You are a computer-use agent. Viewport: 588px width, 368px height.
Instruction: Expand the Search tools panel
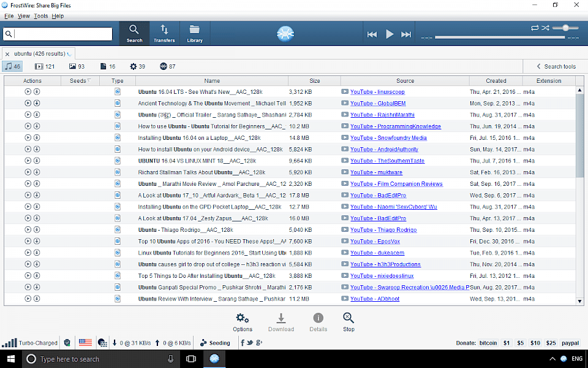(x=556, y=66)
